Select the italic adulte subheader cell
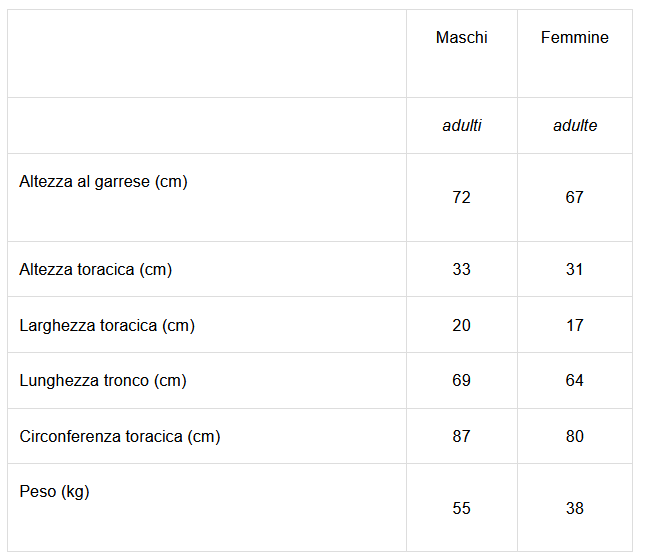647x558 pixels. 574,126
